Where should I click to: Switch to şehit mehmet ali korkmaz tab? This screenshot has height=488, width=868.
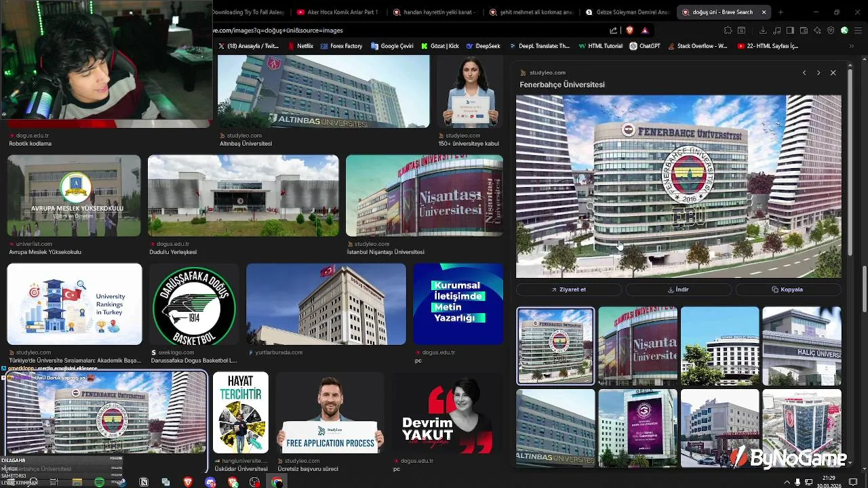(x=530, y=12)
